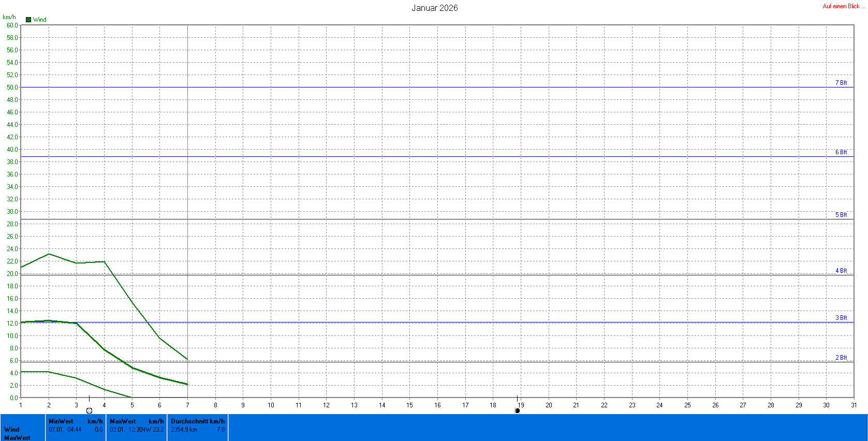This screenshot has width=868, height=441.
Task: Click the max value '02.01. 12:30 NW 23.2'
Action: (137, 430)
